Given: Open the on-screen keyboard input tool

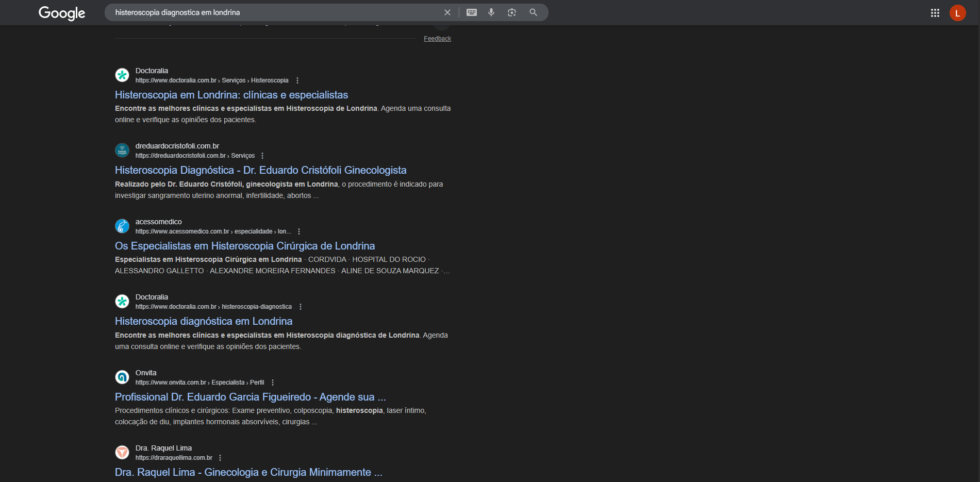Looking at the screenshot, I should (x=472, y=12).
